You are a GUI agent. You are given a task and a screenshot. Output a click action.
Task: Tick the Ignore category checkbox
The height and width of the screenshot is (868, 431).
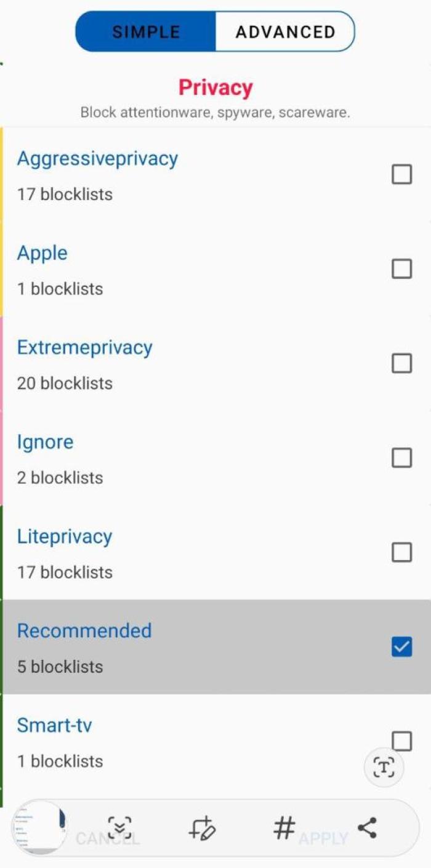pyautogui.click(x=401, y=458)
